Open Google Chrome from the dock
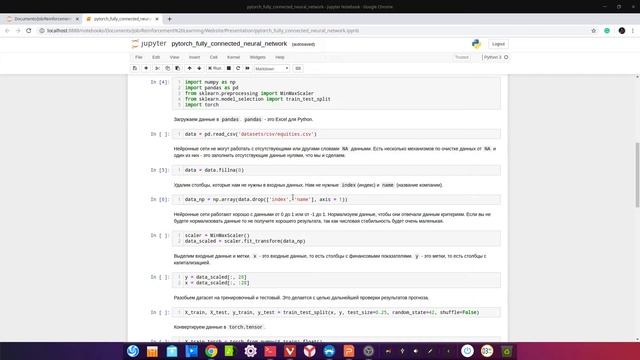This screenshot has width=640, height=360. click(211, 351)
